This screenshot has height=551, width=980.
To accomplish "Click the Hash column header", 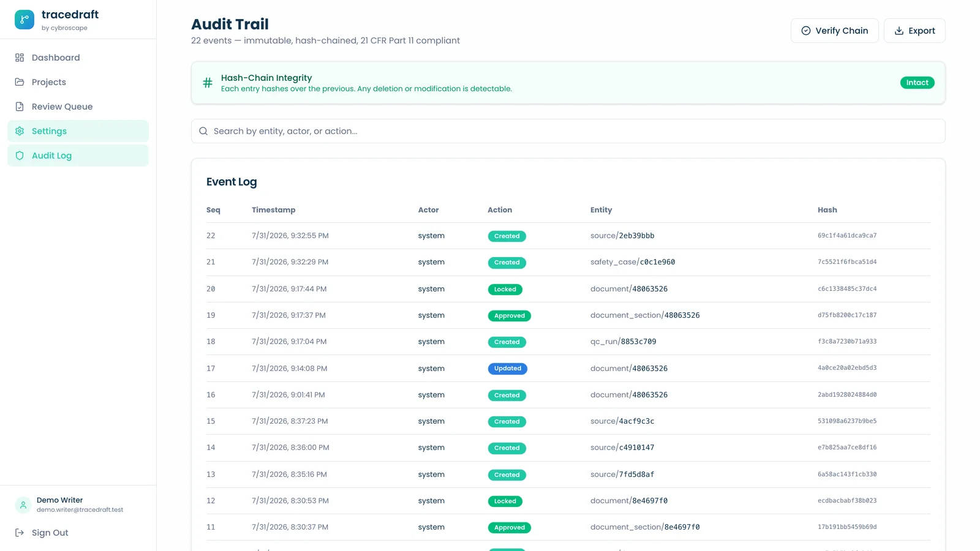I will pos(827,210).
